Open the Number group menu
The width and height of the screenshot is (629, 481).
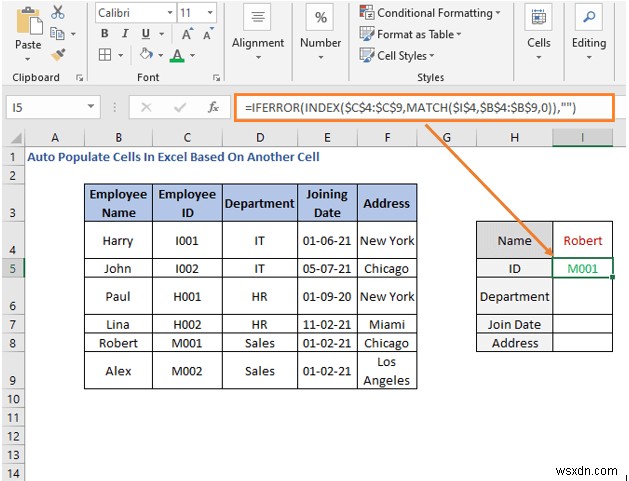[x=321, y=33]
